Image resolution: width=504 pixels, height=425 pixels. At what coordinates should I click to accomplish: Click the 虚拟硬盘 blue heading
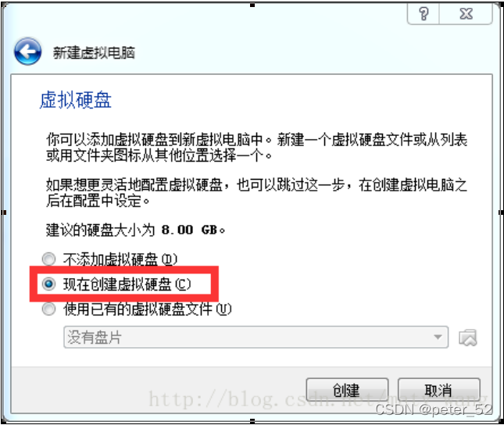click(76, 100)
